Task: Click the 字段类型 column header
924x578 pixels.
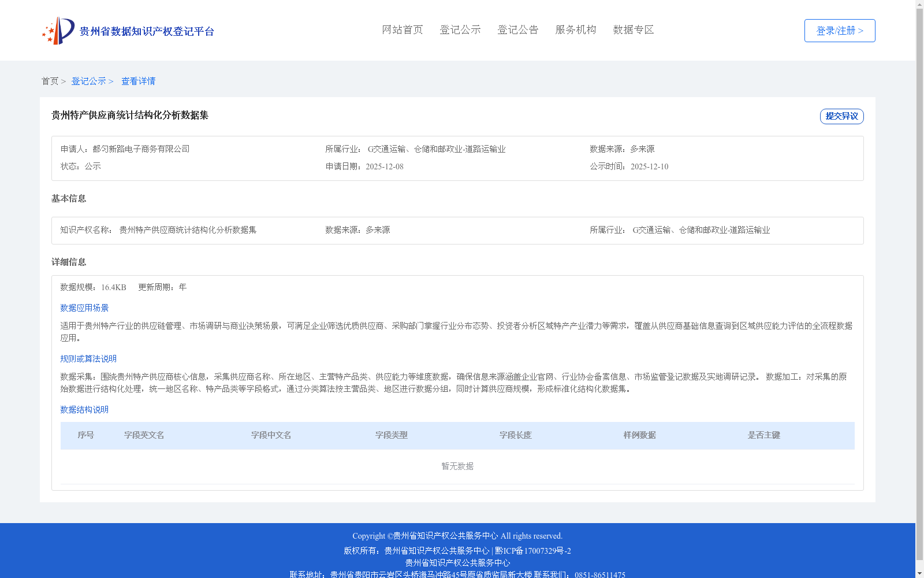Action: 392,435
